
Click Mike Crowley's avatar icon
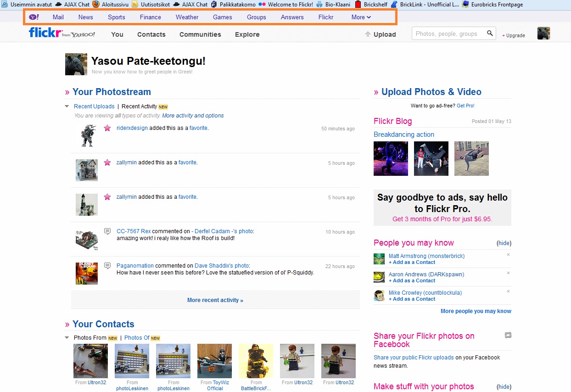point(379,295)
